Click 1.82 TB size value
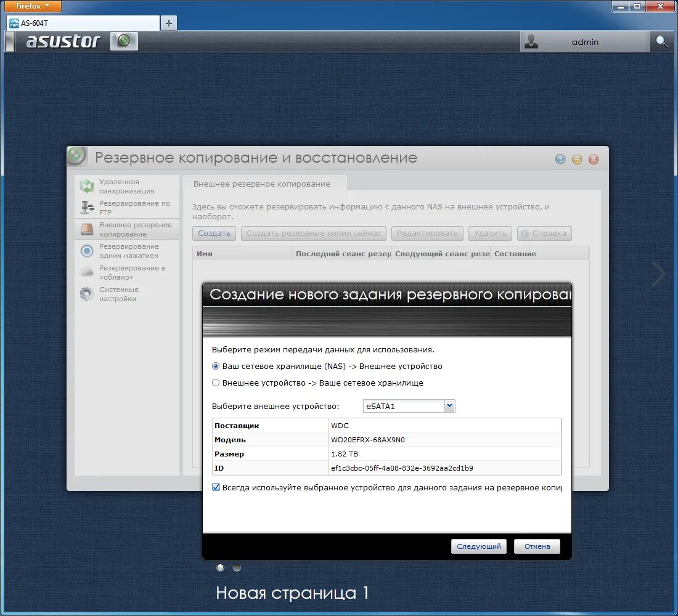Viewport: 678px width, 616px height. (345, 454)
